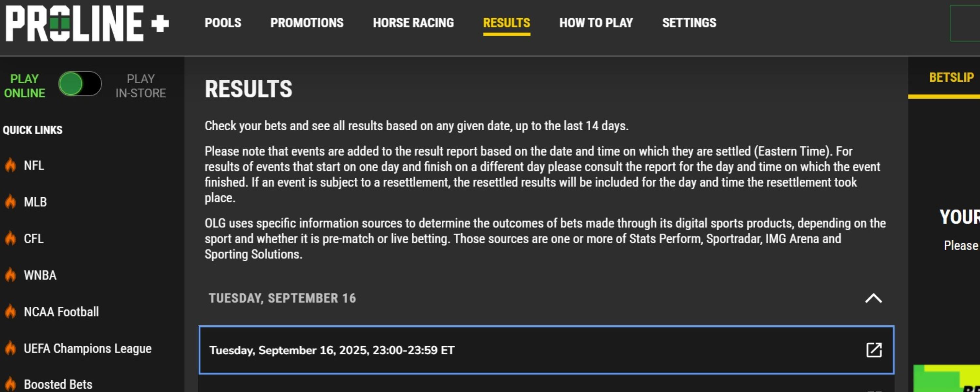Select the Play Online option label
The width and height of the screenshot is (980, 392).
24,86
